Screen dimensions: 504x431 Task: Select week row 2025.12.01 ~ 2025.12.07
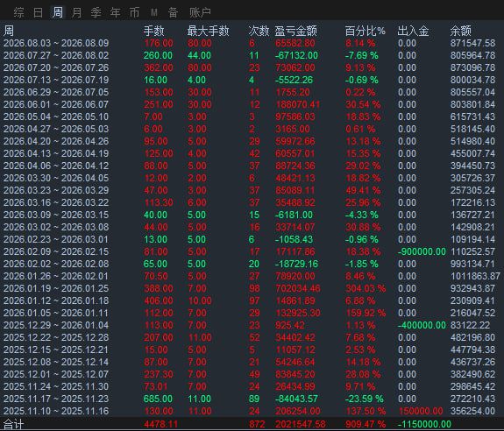click(x=252, y=374)
